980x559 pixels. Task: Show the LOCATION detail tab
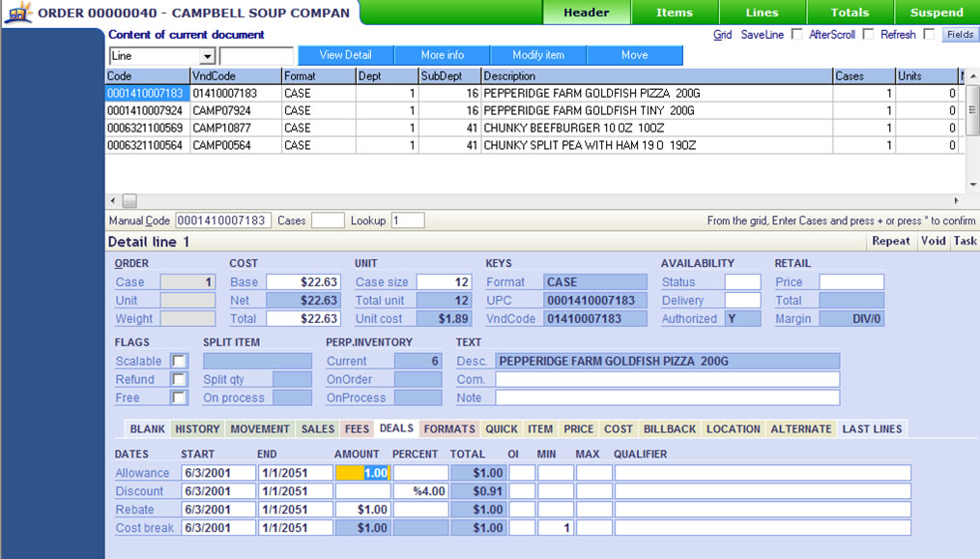tap(734, 429)
